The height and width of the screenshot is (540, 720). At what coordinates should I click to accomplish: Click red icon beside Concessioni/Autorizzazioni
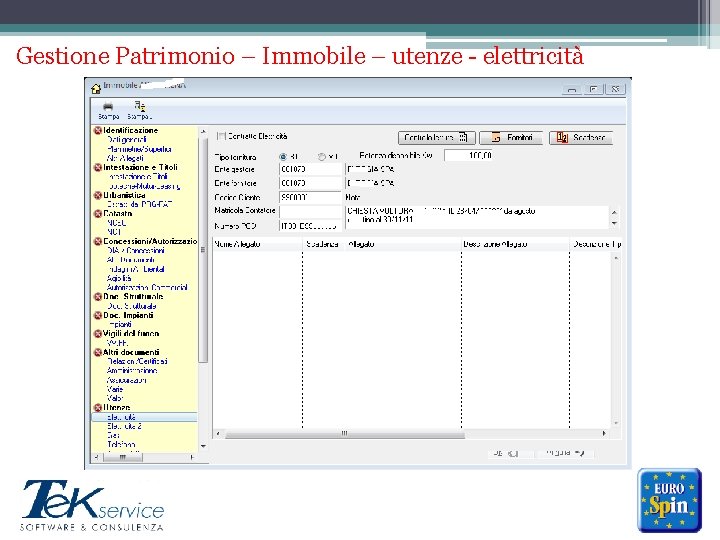pyautogui.click(x=98, y=241)
